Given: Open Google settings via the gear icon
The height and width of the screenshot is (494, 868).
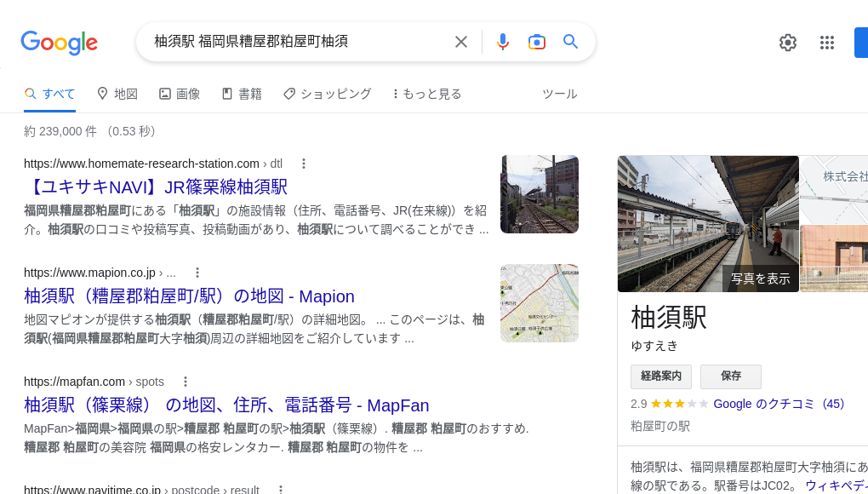Looking at the screenshot, I should tap(787, 43).
